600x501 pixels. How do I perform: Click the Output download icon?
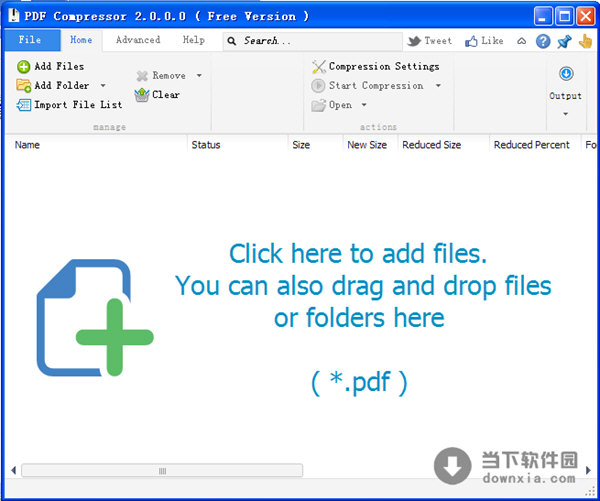coord(566,73)
